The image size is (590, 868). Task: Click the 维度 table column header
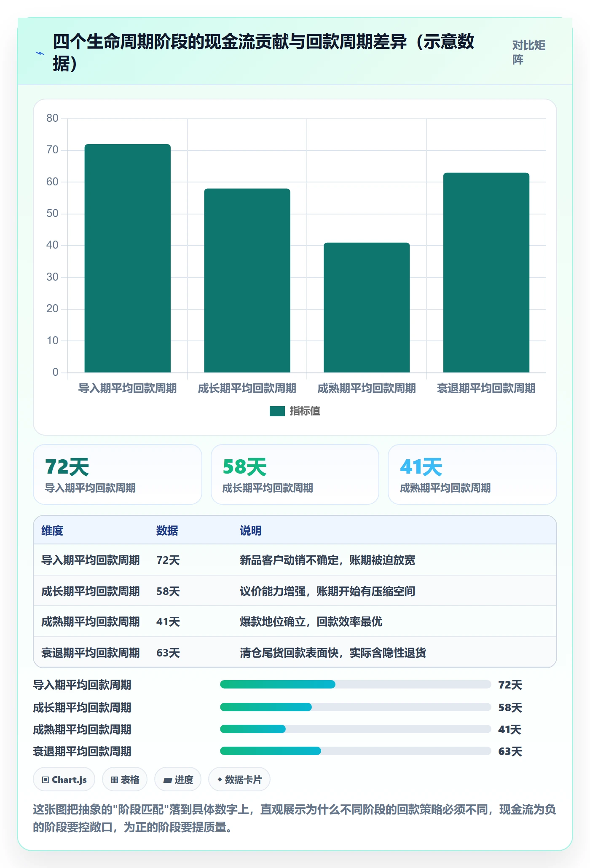[x=52, y=530]
